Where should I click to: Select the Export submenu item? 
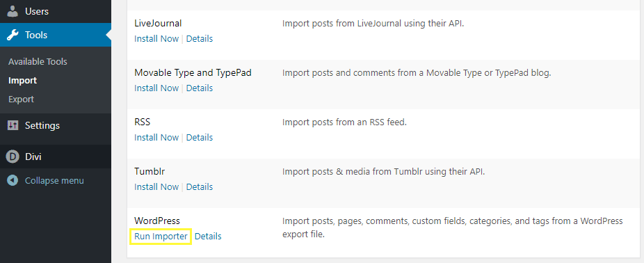(21, 99)
